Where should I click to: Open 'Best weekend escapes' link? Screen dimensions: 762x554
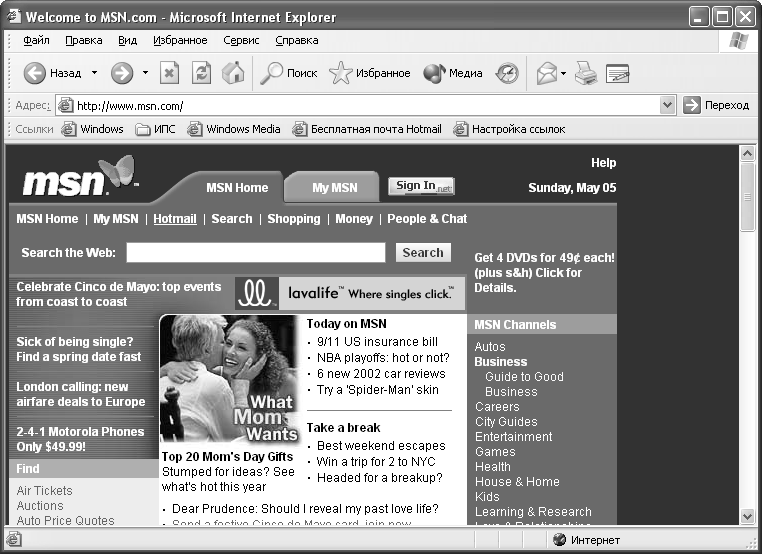tap(381, 446)
